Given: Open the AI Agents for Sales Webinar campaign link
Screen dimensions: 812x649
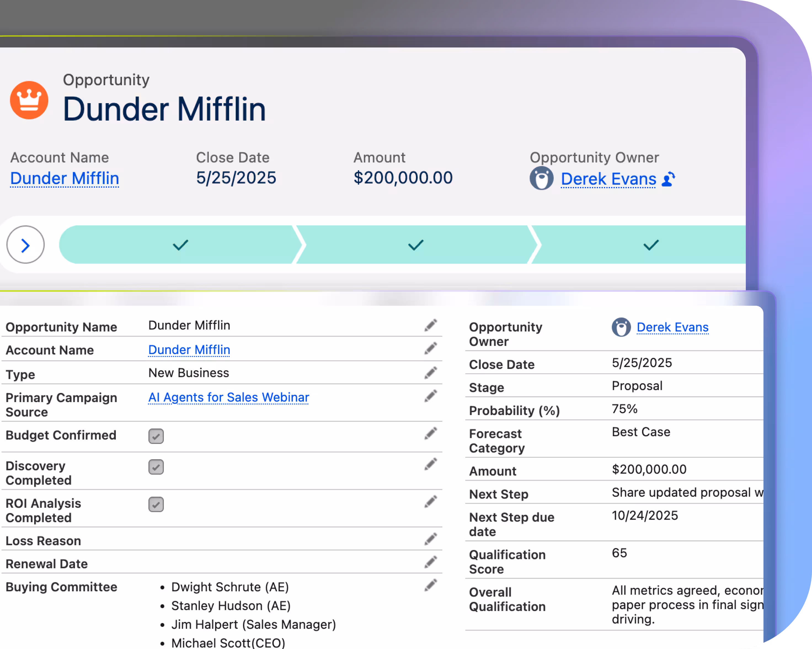Looking at the screenshot, I should point(228,397).
